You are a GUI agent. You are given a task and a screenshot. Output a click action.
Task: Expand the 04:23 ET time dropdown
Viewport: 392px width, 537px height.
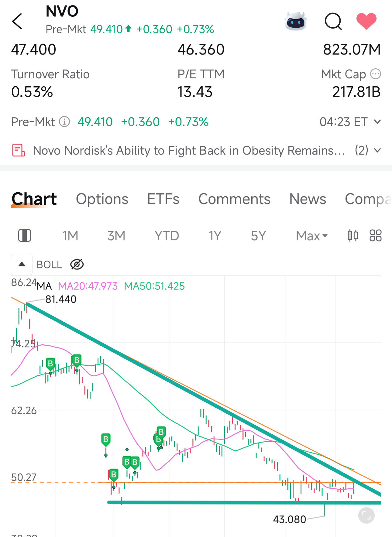point(350,122)
